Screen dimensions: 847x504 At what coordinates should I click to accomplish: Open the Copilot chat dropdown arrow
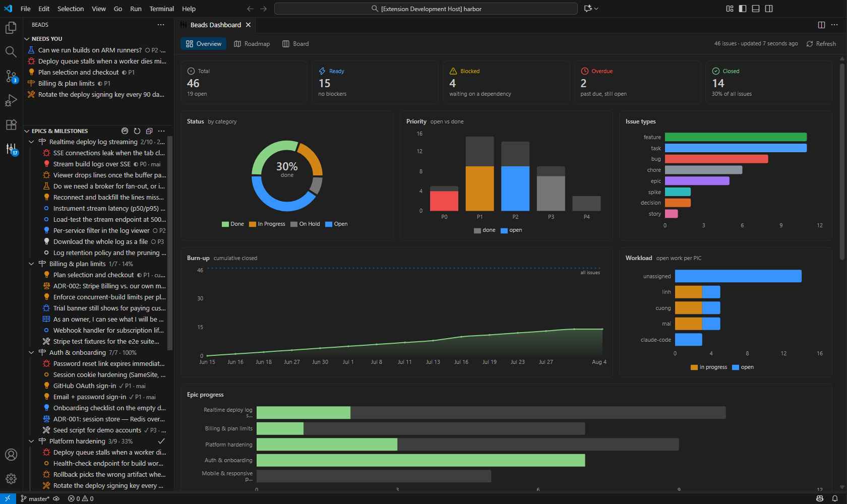point(596,9)
